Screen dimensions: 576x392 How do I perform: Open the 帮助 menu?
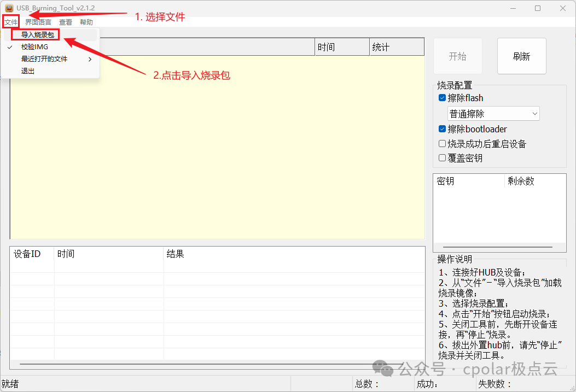tap(86, 22)
